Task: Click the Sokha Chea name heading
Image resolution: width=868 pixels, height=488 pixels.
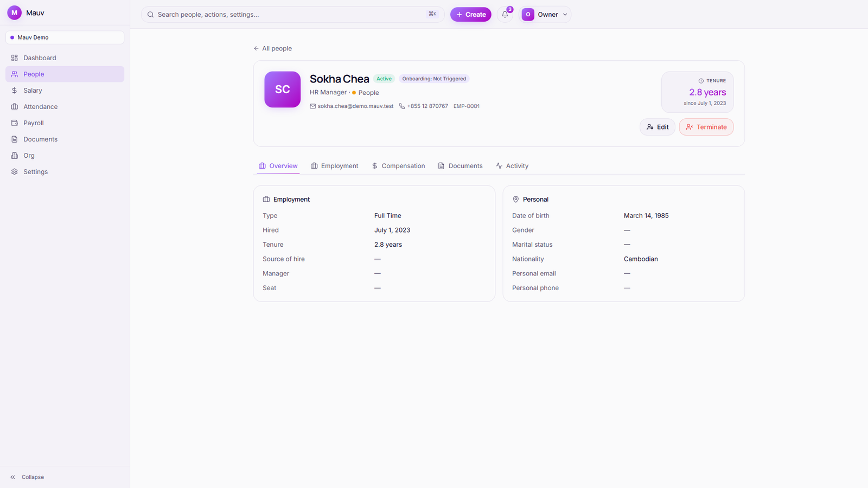Action: (x=340, y=79)
